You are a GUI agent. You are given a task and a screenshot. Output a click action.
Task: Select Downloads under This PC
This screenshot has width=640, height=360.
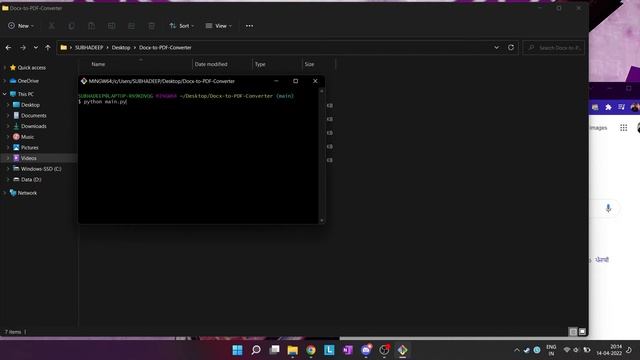click(33, 126)
